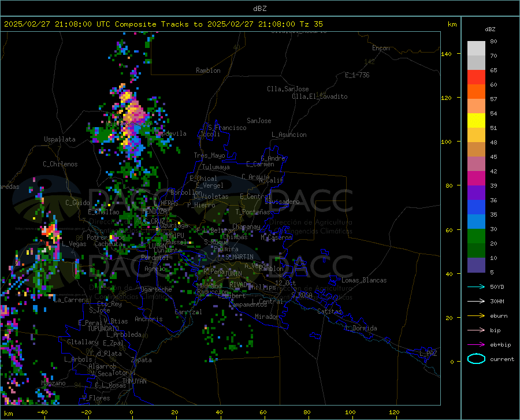Click the '140' tick on right km axis
The image size is (520, 420).
tap(446, 54)
